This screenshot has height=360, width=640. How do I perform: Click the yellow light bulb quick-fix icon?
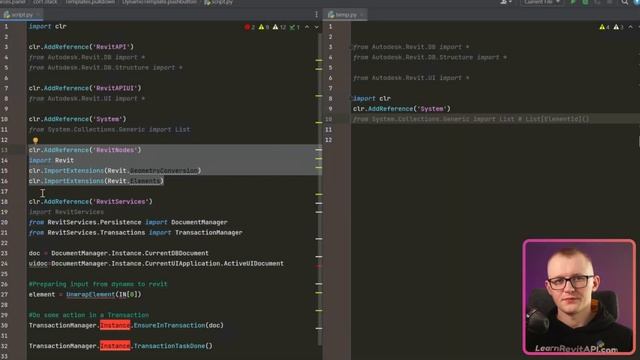pos(36,141)
